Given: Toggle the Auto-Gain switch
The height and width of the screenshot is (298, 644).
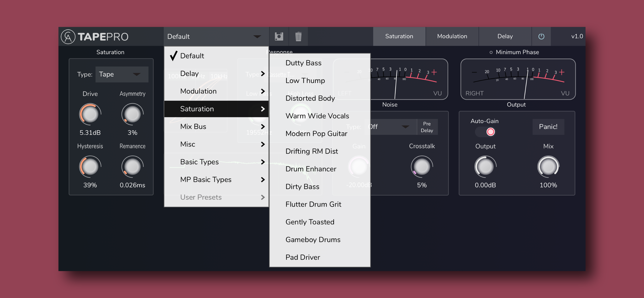Looking at the screenshot, I should (485, 132).
